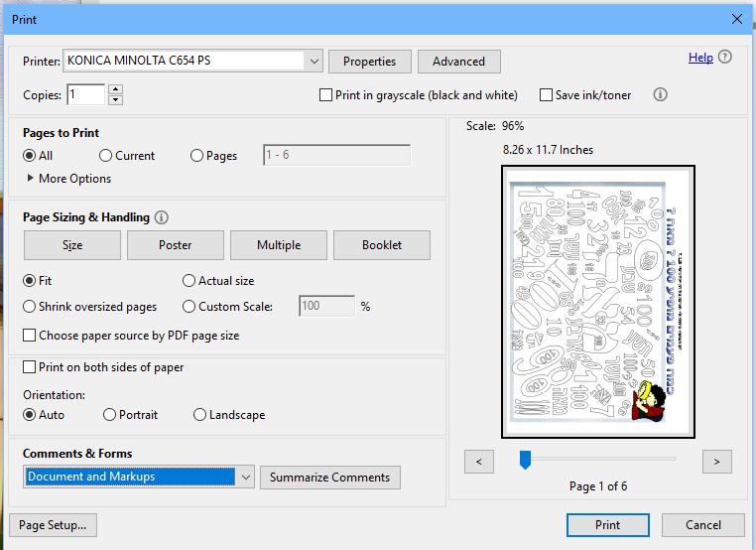Click the Print button
Screen dimensions: 756x550
click(608, 525)
